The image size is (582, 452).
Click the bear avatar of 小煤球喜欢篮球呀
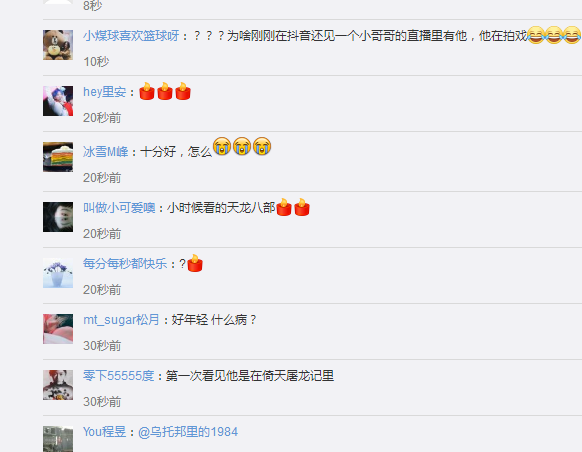(58, 45)
